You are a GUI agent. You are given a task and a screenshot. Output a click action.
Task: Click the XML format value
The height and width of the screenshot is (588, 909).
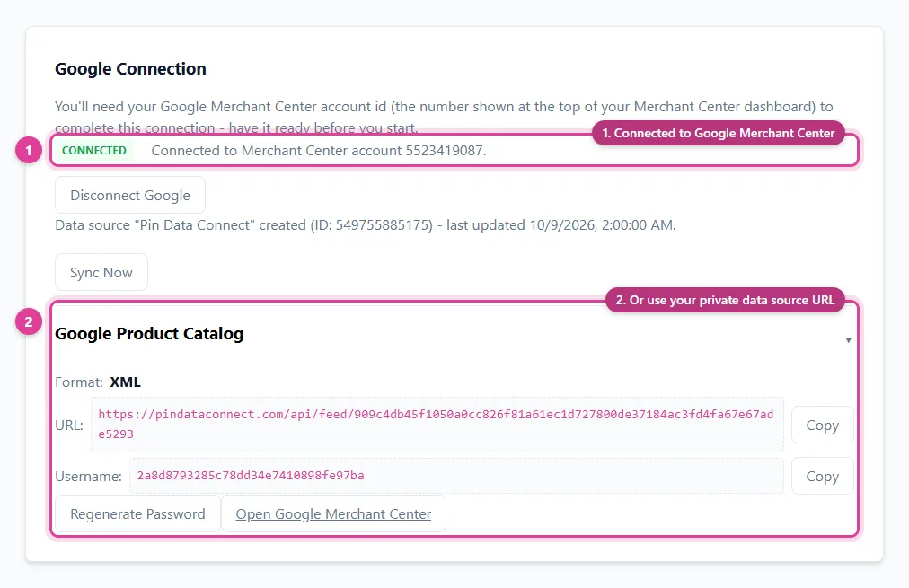pos(125,382)
